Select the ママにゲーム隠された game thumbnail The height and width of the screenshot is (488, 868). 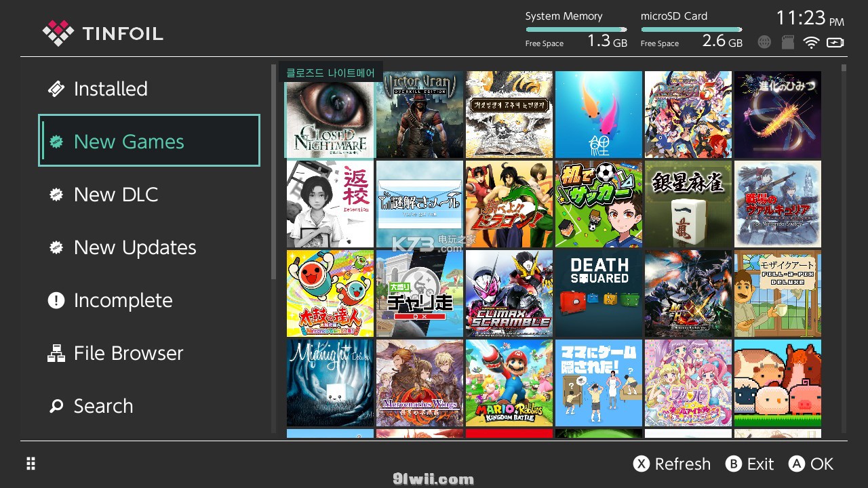click(599, 383)
